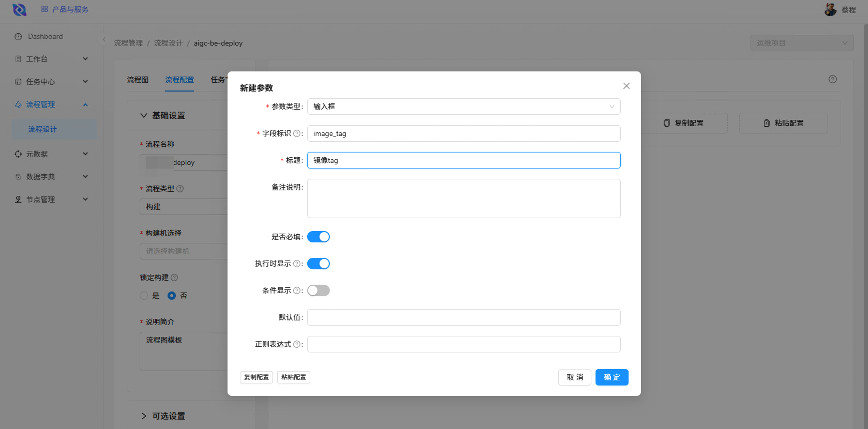Collapse the sidebar with the arrow handle
The width and height of the screenshot is (868, 429).
point(104,40)
